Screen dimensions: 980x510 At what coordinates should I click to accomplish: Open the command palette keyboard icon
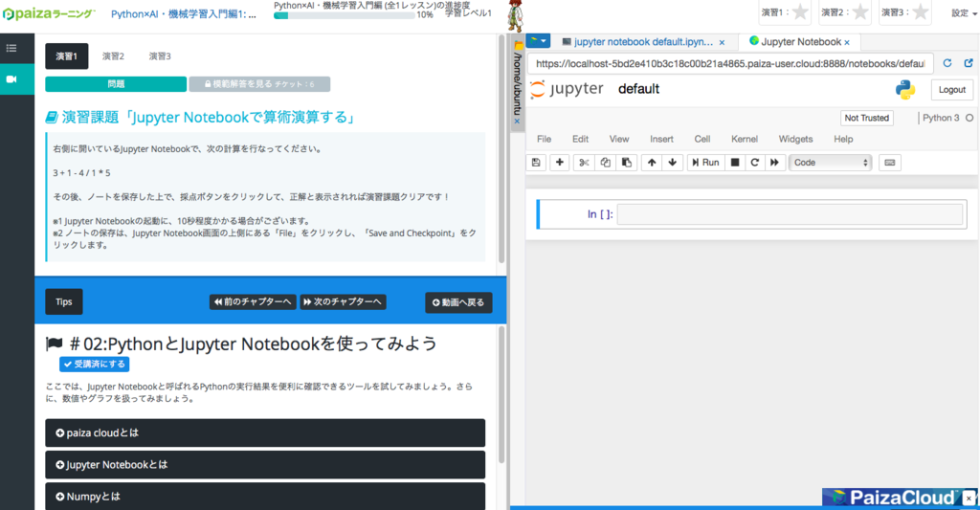pyautogui.click(x=890, y=163)
